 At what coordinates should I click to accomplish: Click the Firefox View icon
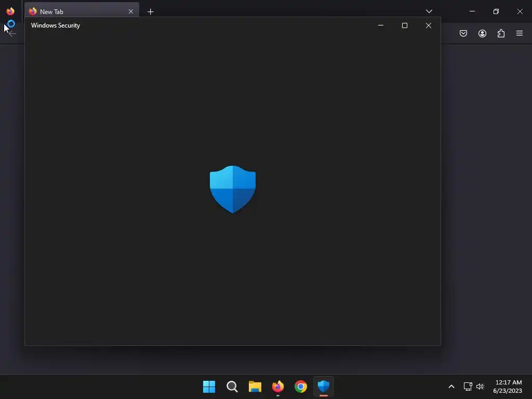[10, 11]
